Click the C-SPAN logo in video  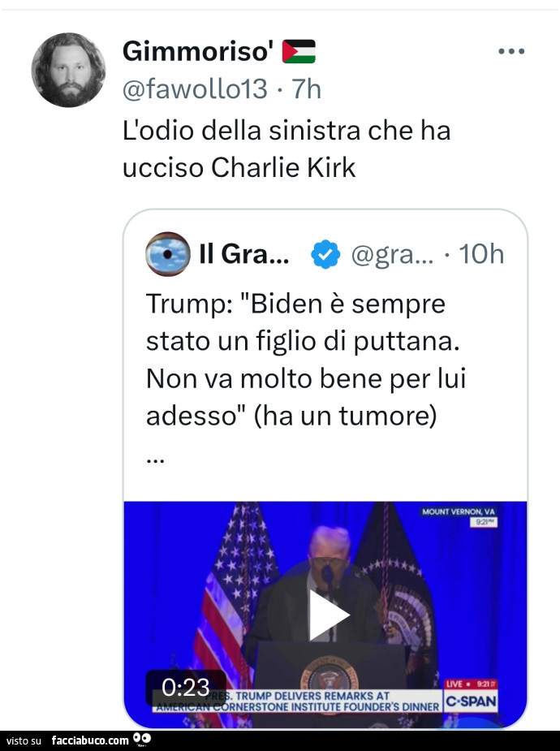point(471,700)
